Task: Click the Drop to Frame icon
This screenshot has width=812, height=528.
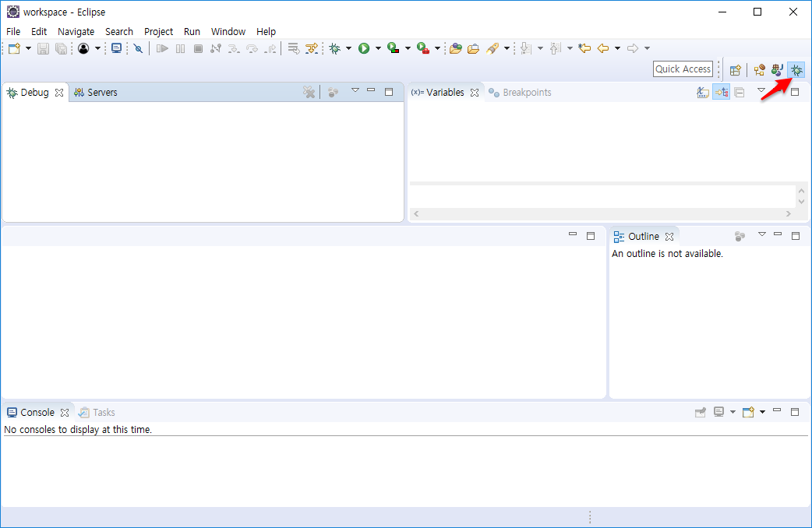Action: point(294,48)
